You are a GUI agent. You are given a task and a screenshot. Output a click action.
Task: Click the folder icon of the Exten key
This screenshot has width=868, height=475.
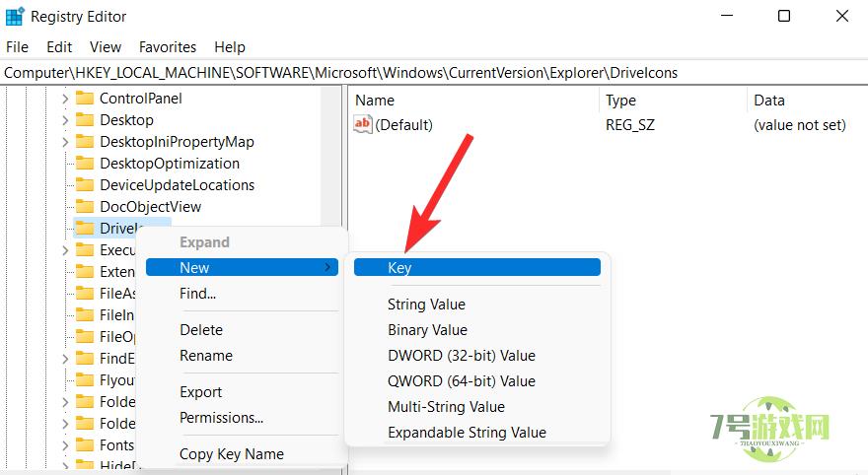click(x=85, y=272)
